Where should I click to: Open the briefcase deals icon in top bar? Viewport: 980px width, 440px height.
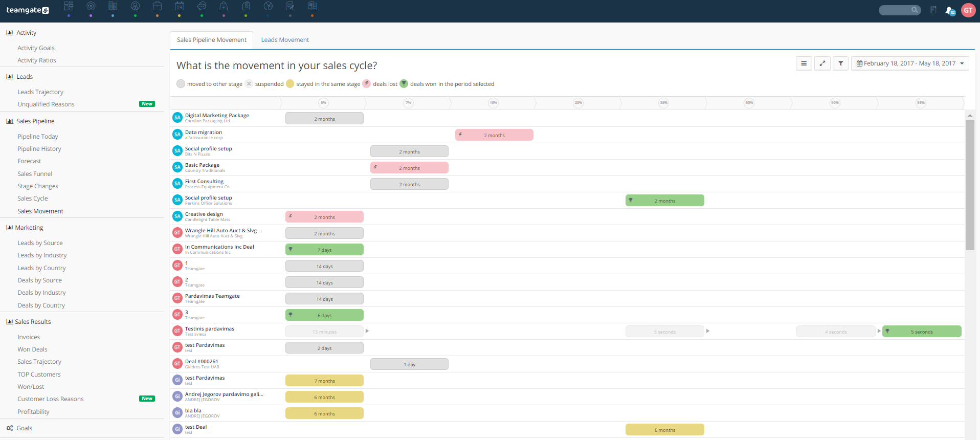[x=157, y=6]
